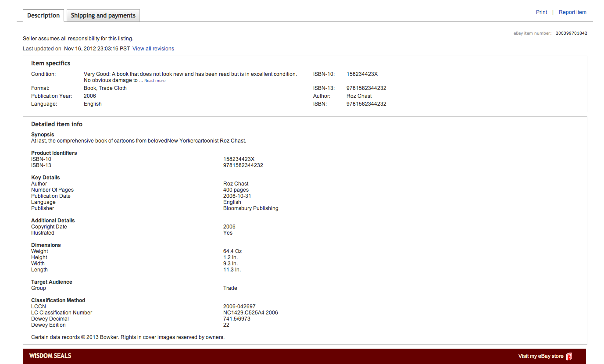
Task: Click the Dimensions heading
Action: coord(46,245)
